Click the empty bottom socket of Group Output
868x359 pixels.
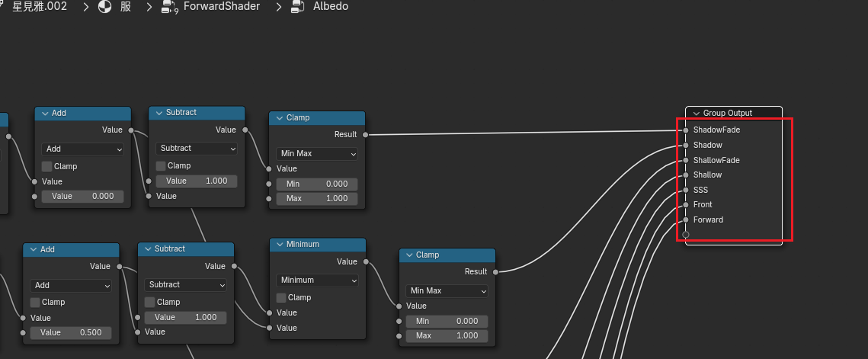pyautogui.click(x=686, y=235)
